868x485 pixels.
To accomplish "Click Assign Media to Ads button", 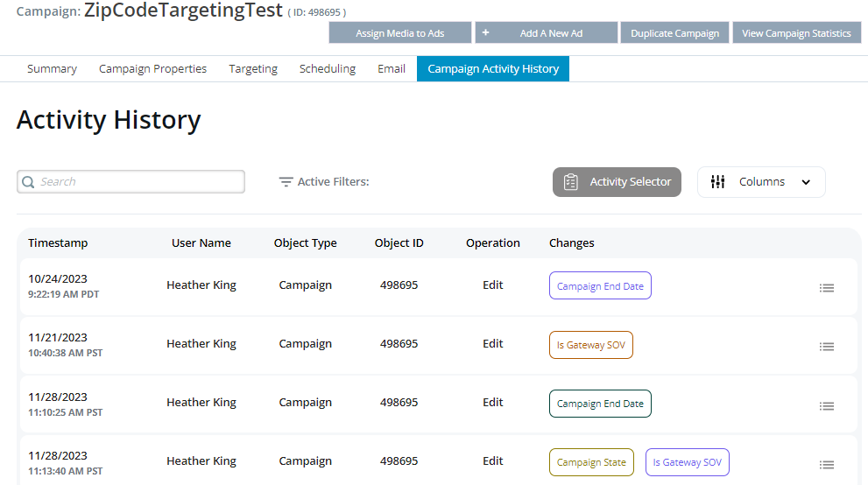I will click(x=400, y=32).
